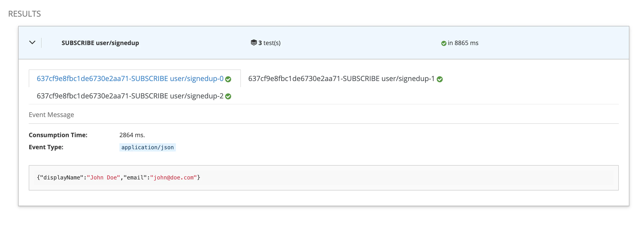Image resolution: width=644 pixels, height=226 pixels.
Task: Collapse the SUBSCRIBE user/signedup results panel
Action: coord(32,43)
